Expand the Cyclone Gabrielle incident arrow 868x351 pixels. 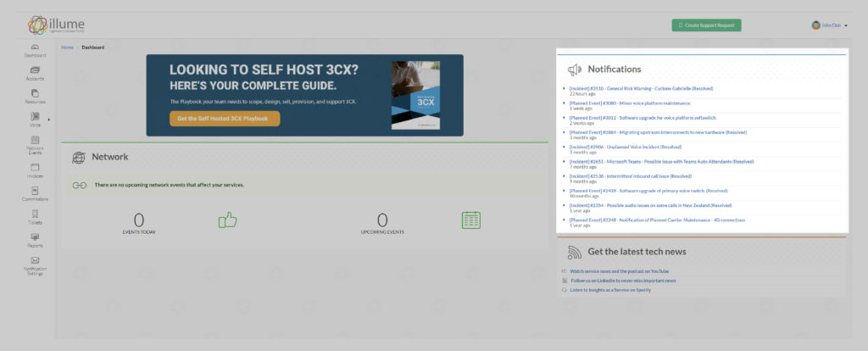point(565,88)
